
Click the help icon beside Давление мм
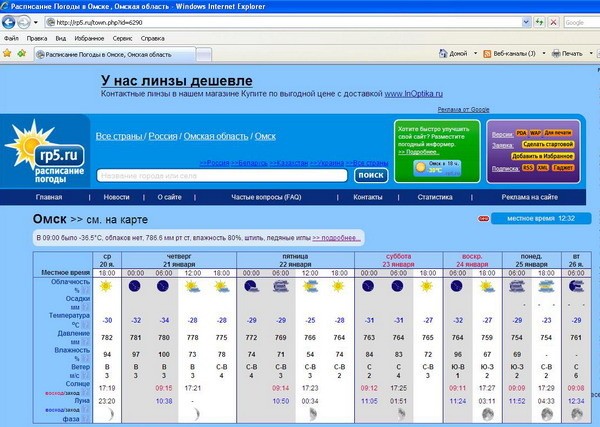(86, 341)
